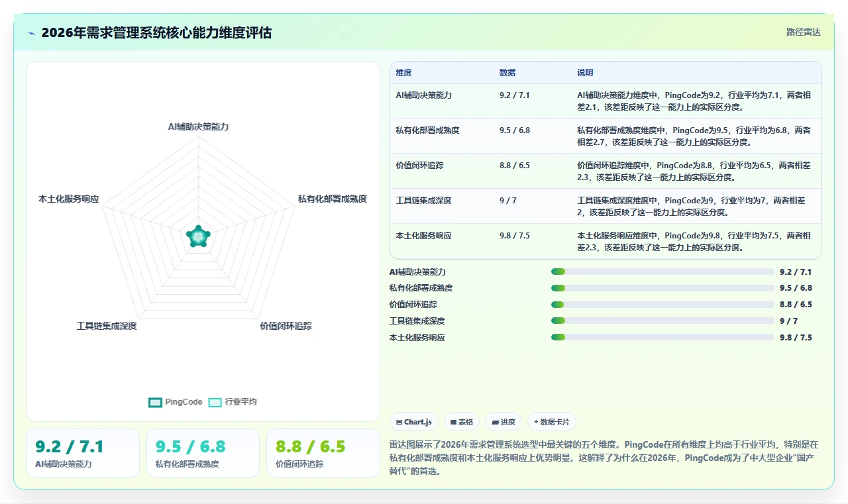Click the 行业平均 legend color box
The image size is (848, 504).
tap(215, 402)
